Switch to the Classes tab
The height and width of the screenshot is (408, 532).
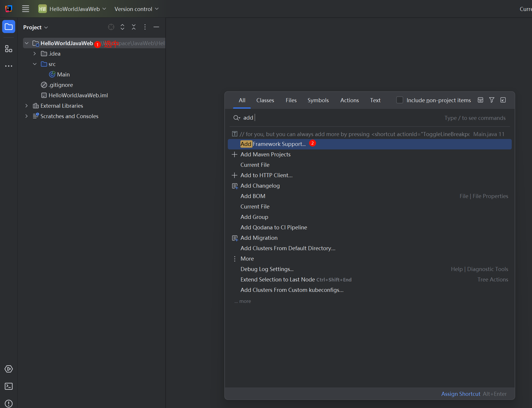pyautogui.click(x=265, y=100)
